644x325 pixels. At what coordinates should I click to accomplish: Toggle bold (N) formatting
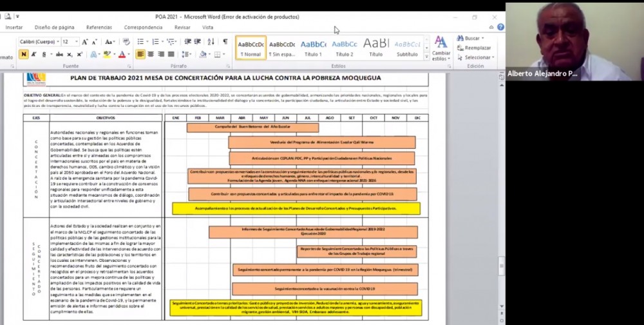pos(24,55)
